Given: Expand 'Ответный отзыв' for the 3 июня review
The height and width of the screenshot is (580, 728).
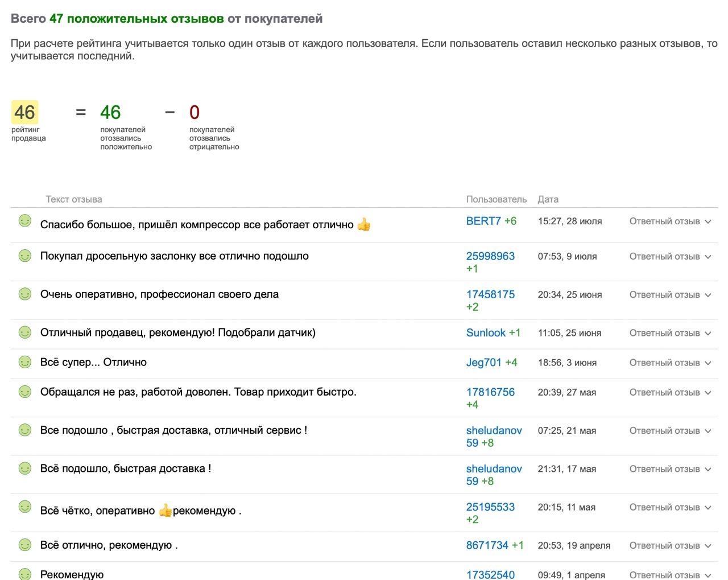Looking at the screenshot, I should click(x=670, y=363).
